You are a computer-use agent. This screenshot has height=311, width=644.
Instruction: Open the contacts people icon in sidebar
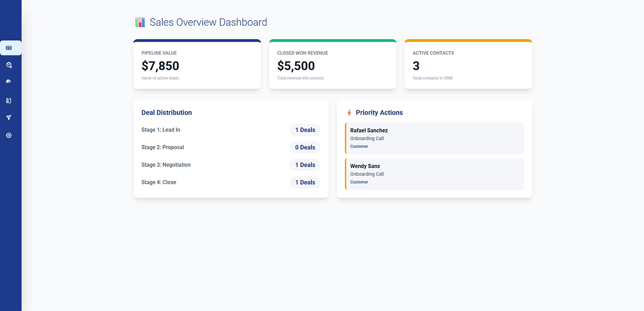(x=9, y=81)
